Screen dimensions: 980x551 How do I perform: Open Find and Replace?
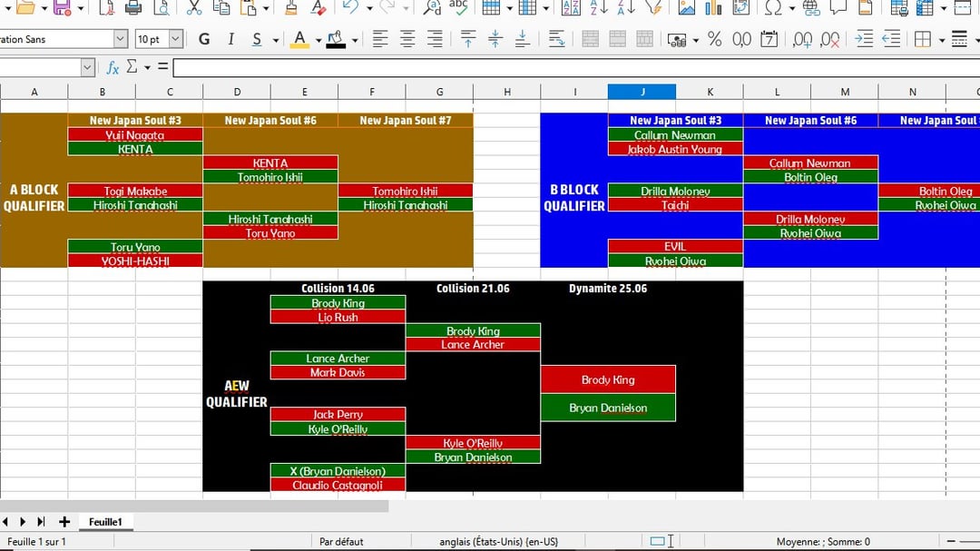coord(432,7)
